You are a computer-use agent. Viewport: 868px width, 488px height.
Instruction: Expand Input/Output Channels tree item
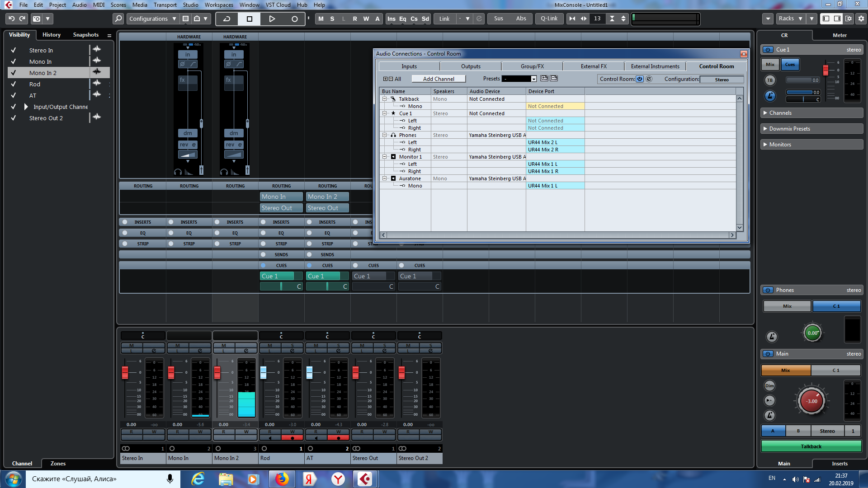[26, 107]
